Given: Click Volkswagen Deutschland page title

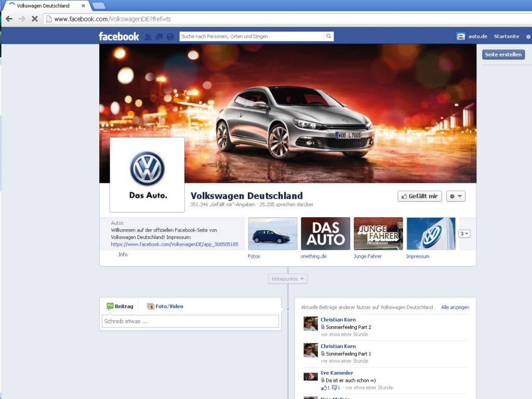Looking at the screenshot, I should coord(246,196).
